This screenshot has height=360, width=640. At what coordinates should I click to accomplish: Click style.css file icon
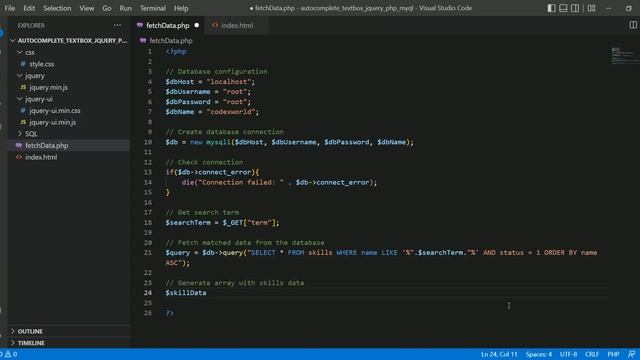23,64
